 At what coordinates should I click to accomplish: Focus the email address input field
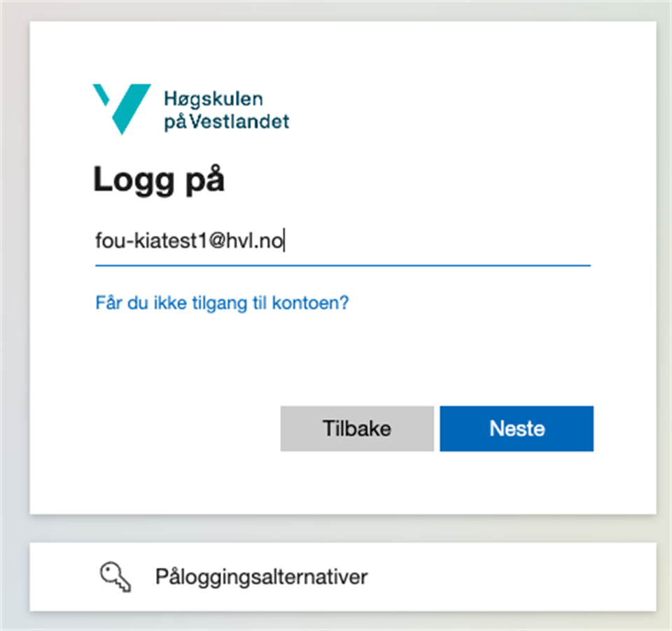[342, 242]
